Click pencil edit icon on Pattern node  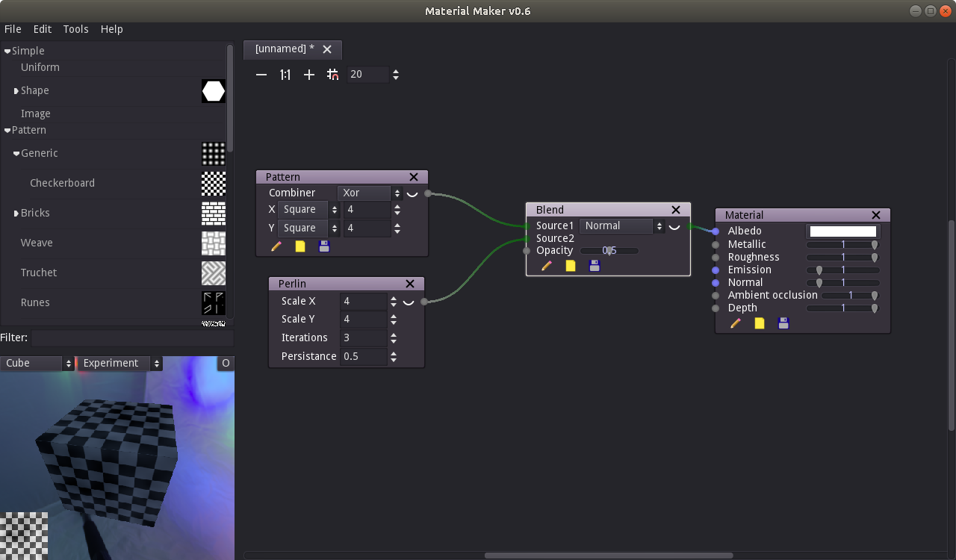coord(276,246)
